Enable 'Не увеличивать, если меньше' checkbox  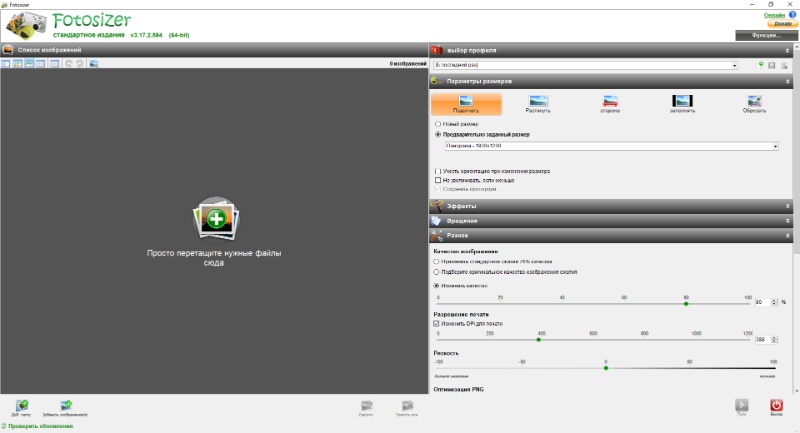click(x=438, y=180)
